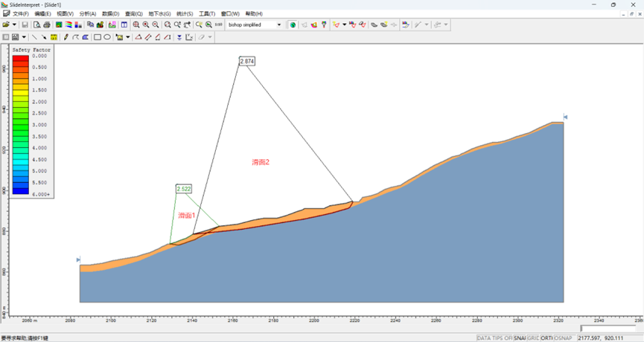644x342 pixels.
Task: Open the 编辑(E) menu
Action: (x=42, y=14)
